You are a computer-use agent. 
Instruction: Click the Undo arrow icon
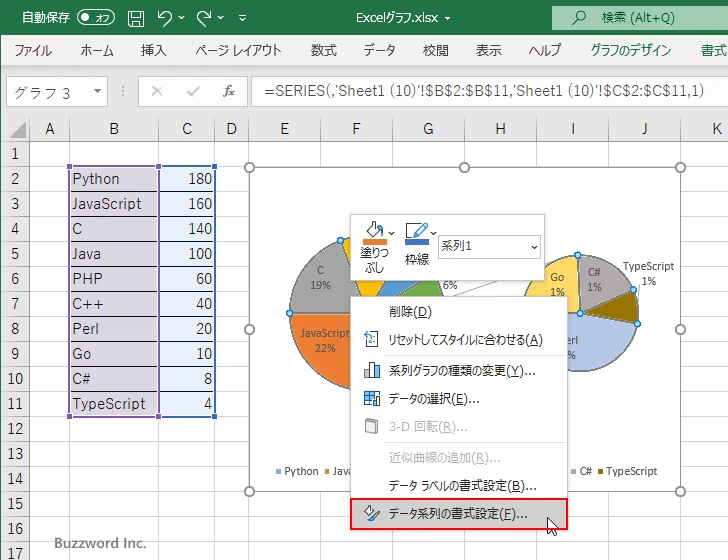point(164,18)
